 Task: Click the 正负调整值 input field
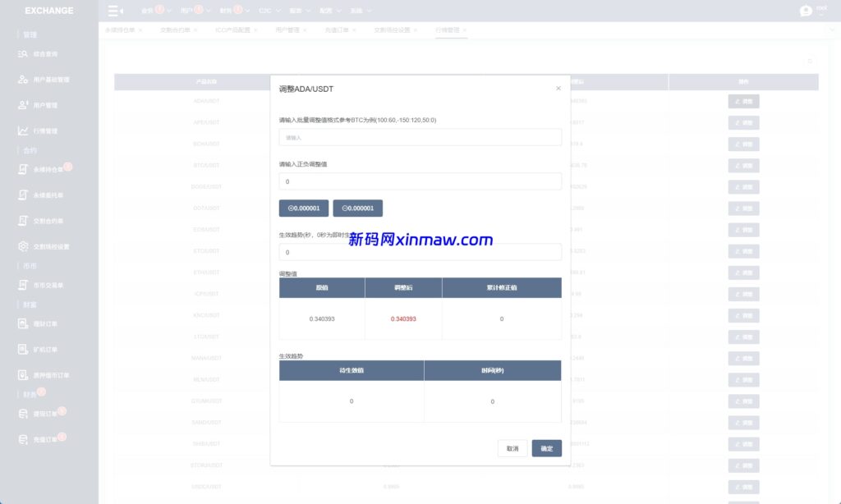click(420, 181)
